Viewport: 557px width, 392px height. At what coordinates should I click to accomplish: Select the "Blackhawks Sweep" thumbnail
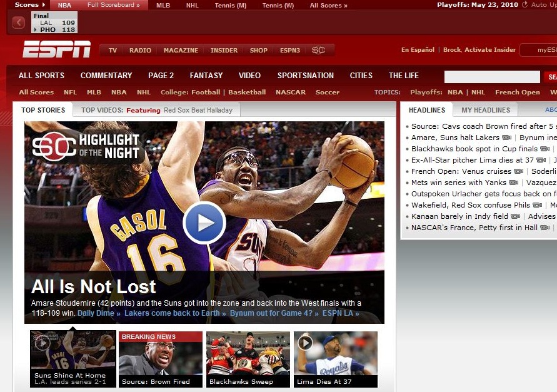click(x=248, y=359)
